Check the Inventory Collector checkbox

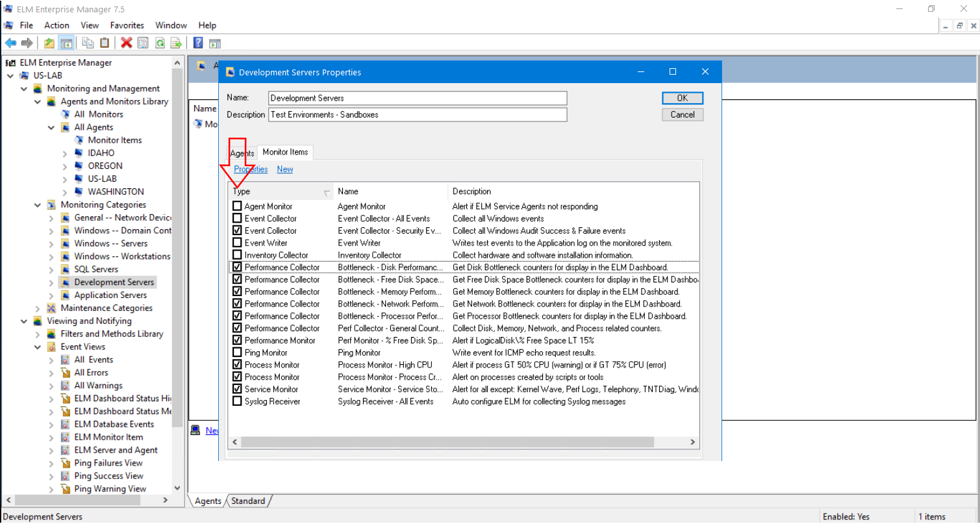coord(237,255)
